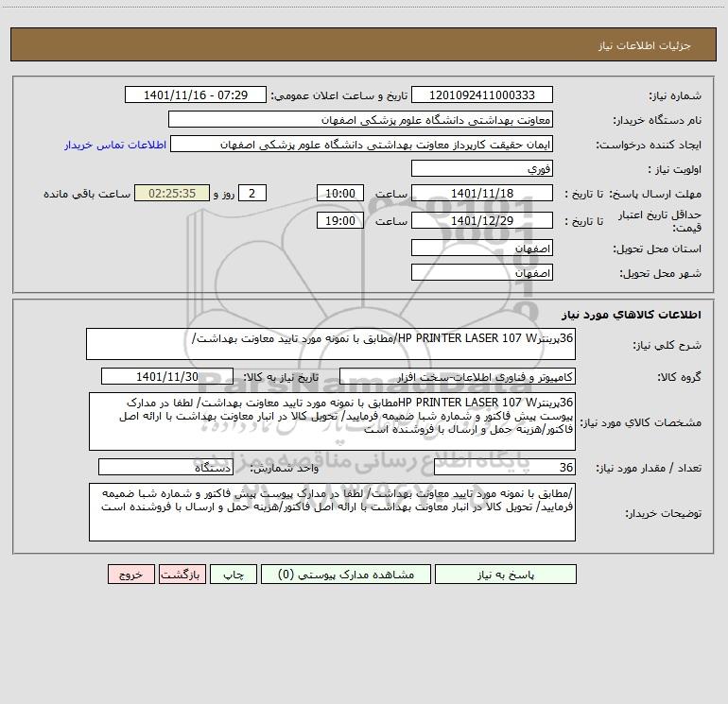728x704 pixels.
Task: Click the ساعت باقی مانده label
Action: [87, 194]
